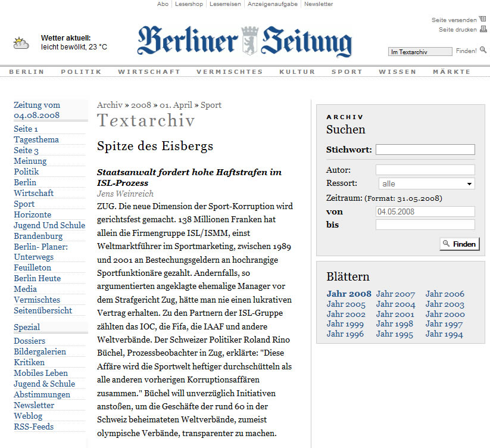Click the Finden button in the Archiv search box

point(460,244)
